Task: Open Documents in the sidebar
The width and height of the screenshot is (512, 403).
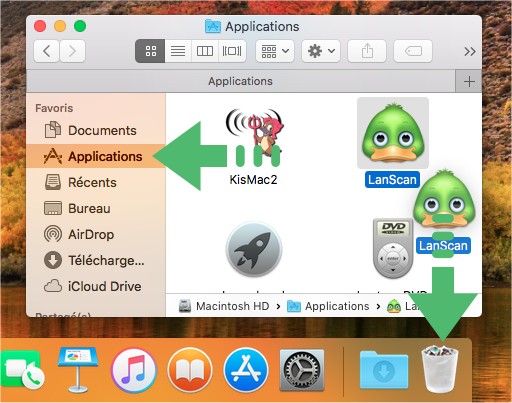Action: (96, 130)
